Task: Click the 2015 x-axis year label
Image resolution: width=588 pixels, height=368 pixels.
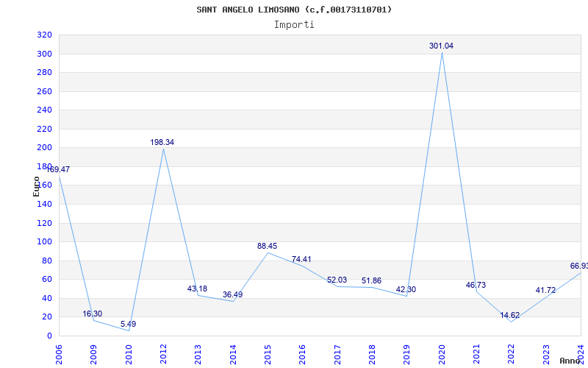Action: click(x=268, y=355)
